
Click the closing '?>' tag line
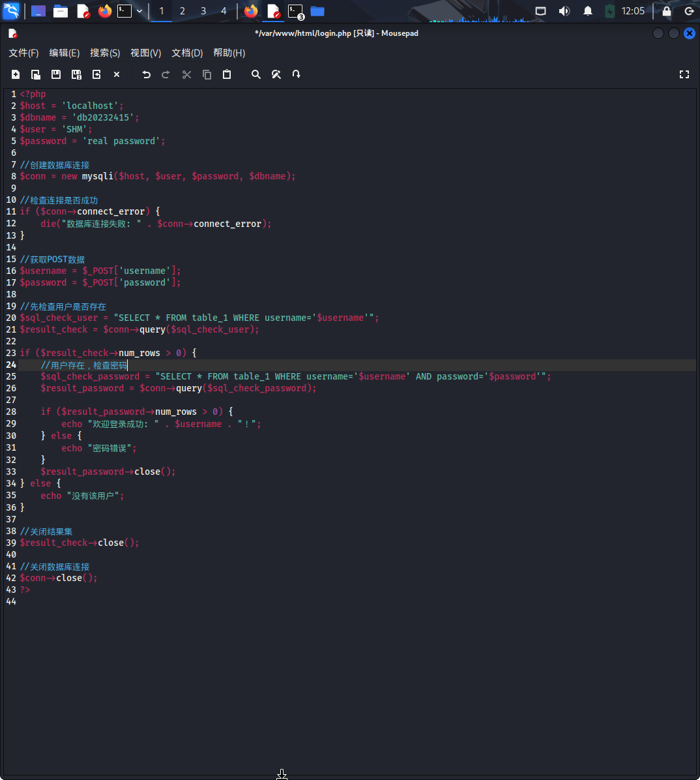[x=25, y=590]
